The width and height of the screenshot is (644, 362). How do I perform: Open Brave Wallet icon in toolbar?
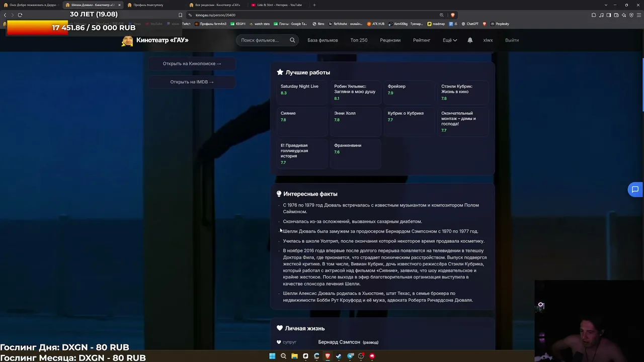click(x=616, y=15)
